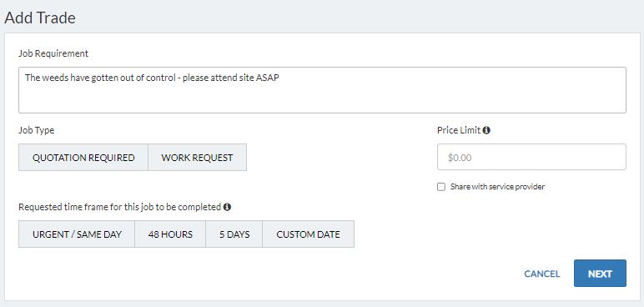Image resolution: width=644 pixels, height=307 pixels.
Task: Choose the 48 HOURS time frame
Action: (170, 234)
